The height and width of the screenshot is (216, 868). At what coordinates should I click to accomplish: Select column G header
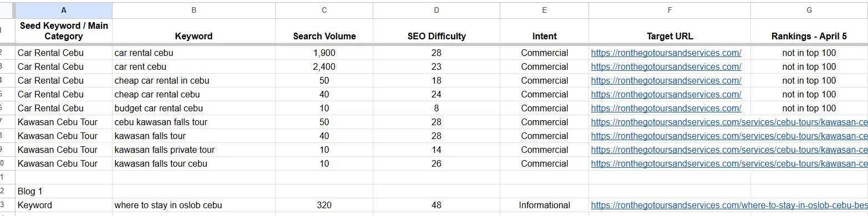[x=809, y=10]
